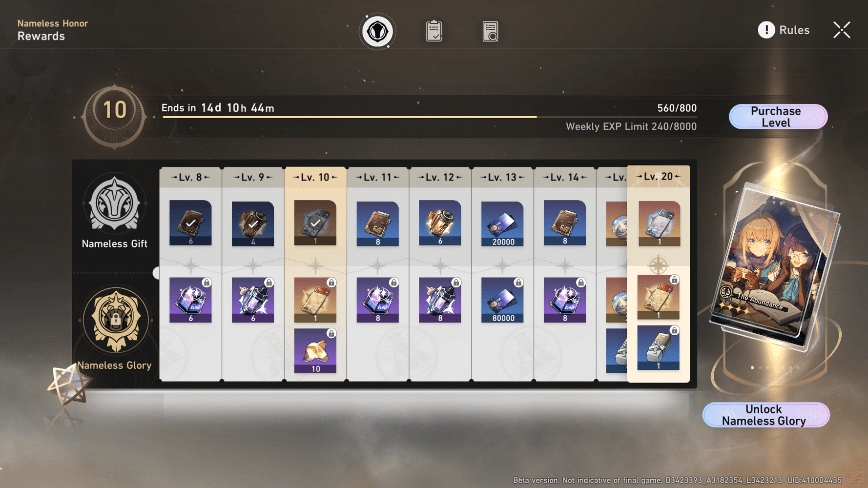Viewport: 868px width, 488px height.
Task: Select the claimed Lv. 9 reward with checkmark
Action: click(253, 224)
